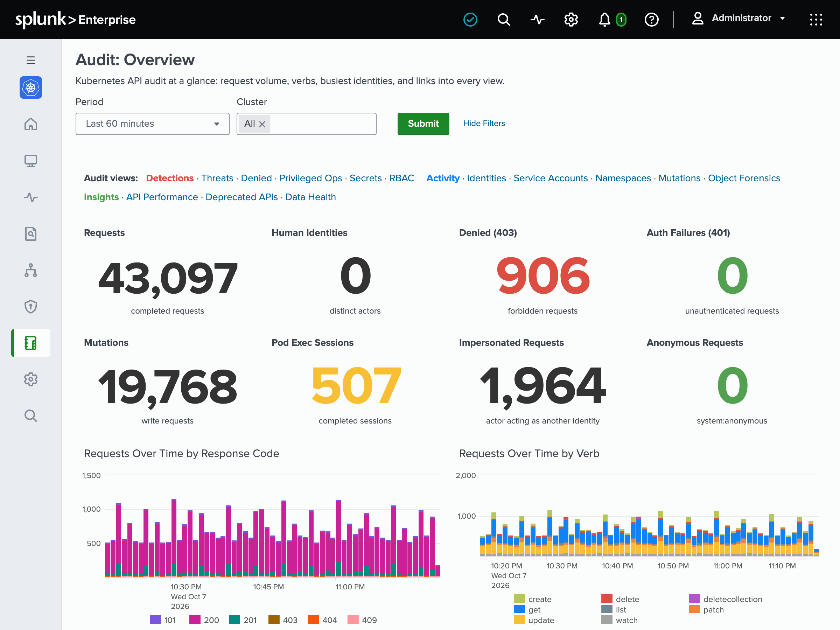Open the Detections audit view
The width and height of the screenshot is (840, 630).
click(x=170, y=178)
